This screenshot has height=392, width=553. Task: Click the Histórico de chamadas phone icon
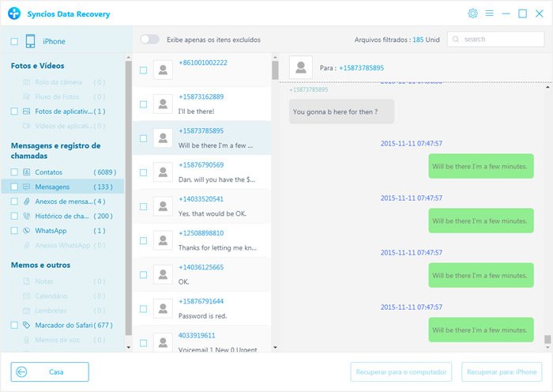click(26, 216)
